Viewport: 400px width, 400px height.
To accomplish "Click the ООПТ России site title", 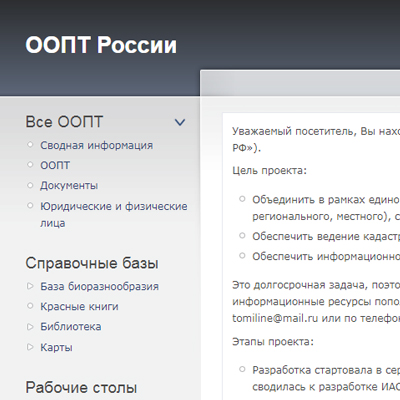I will coord(101,45).
